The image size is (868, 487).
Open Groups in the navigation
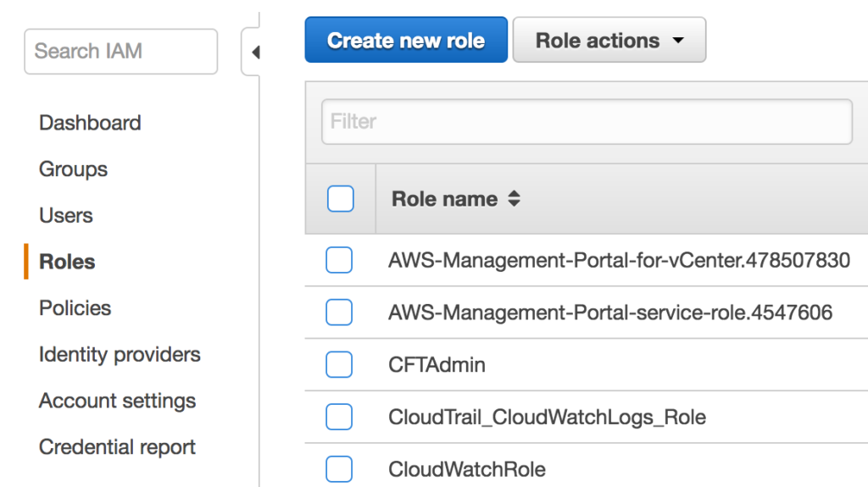(x=73, y=169)
